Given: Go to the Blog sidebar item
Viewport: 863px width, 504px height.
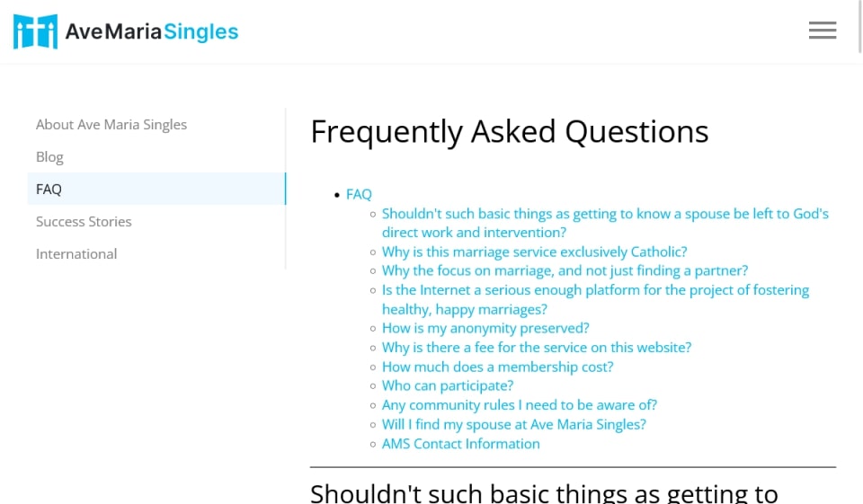Looking at the screenshot, I should (x=49, y=157).
